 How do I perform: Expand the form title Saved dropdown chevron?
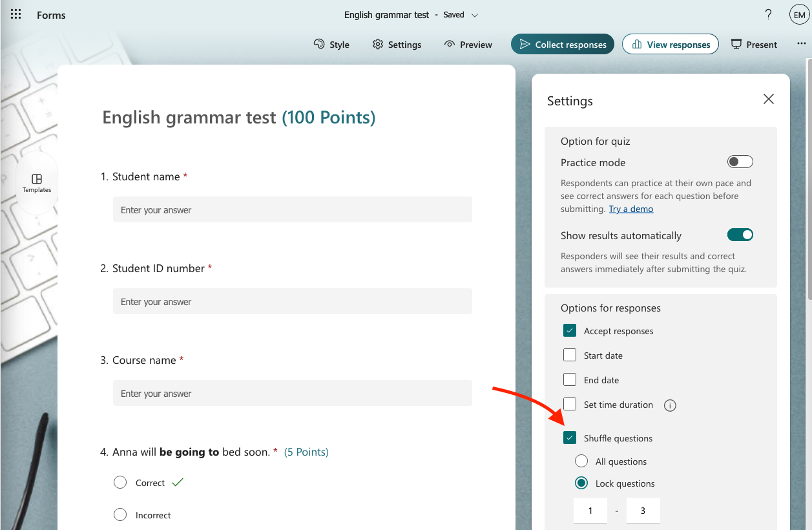475,15
